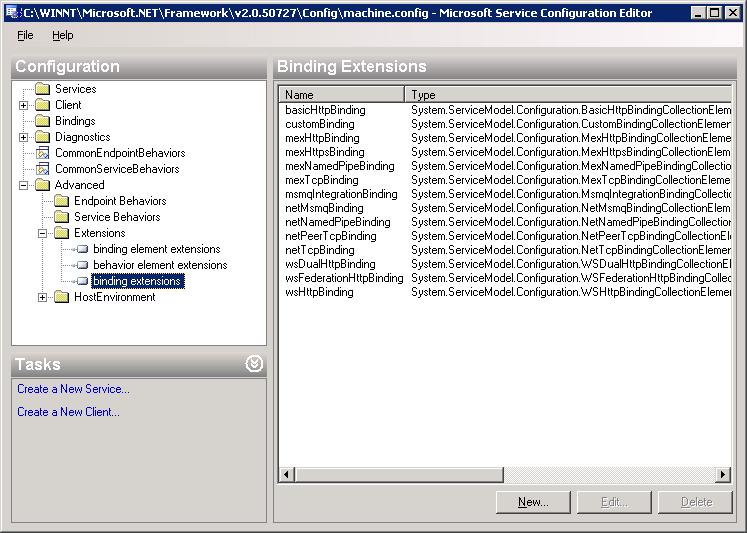The image size is (747, 533).
Task: Click the binding element extensions node icon
Action: (82, 249)
